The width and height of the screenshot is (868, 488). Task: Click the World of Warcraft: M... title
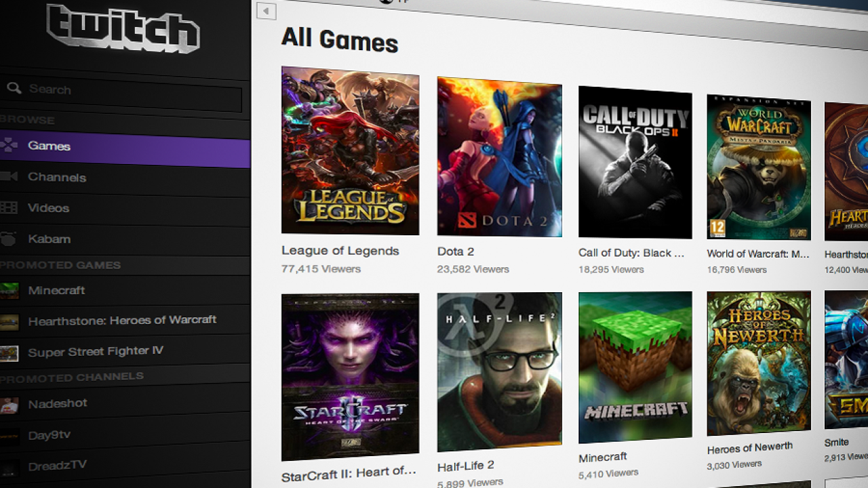[x=758, y=253]
